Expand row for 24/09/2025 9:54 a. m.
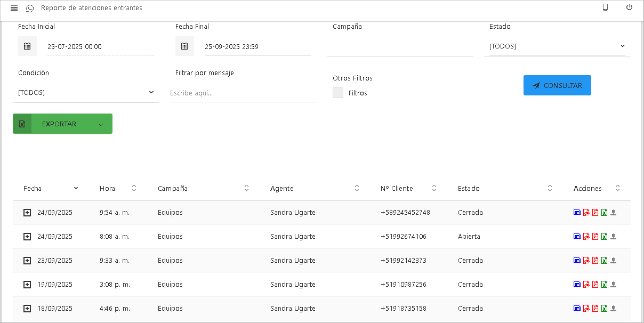Image resolution: width=644 pixels, height=323 pixels. (x=27, y=213)
